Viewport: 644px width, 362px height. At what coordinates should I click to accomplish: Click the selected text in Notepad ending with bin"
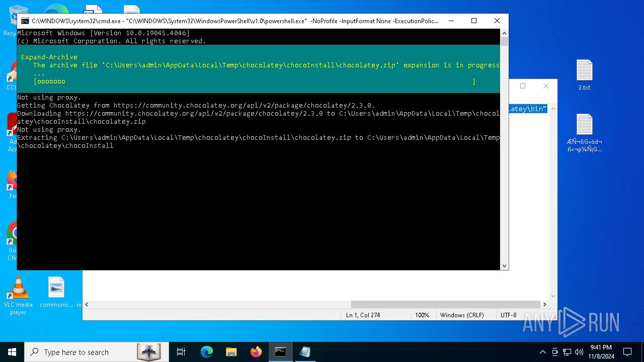528,109
